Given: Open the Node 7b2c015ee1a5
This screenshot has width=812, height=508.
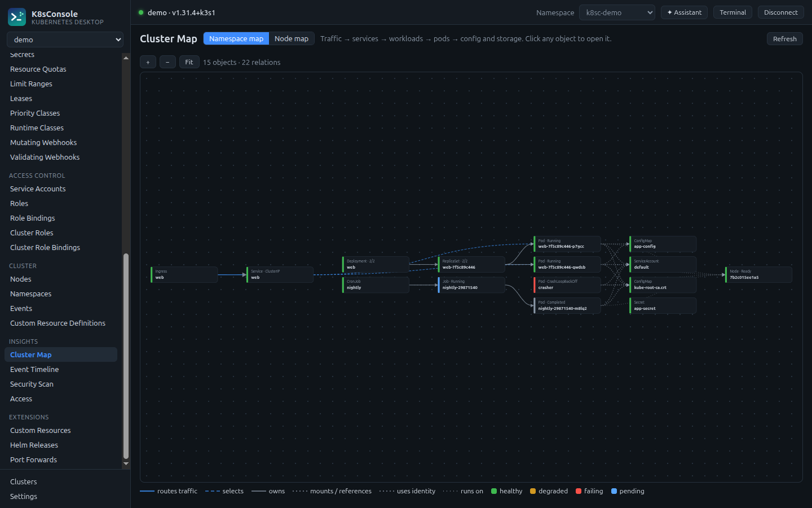Looking at the screenshot, I should pos(759,274).
